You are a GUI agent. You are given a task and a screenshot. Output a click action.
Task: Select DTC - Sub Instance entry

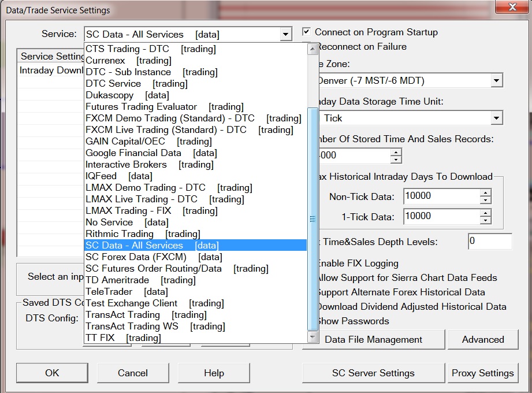tap(195, 72)
